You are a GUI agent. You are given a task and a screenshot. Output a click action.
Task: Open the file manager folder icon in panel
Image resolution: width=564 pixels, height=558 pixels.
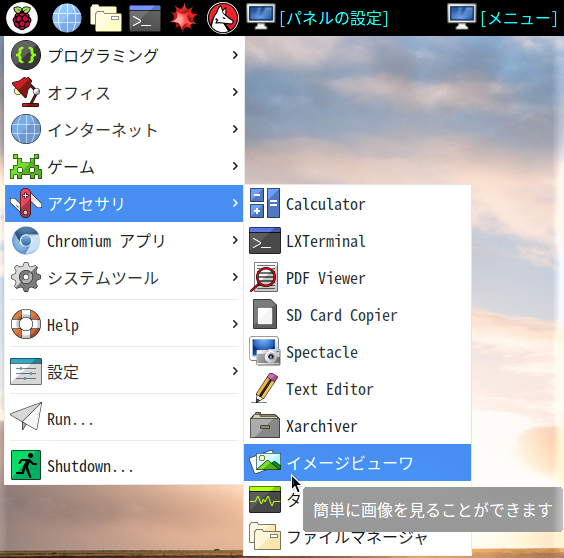(106, 18)
